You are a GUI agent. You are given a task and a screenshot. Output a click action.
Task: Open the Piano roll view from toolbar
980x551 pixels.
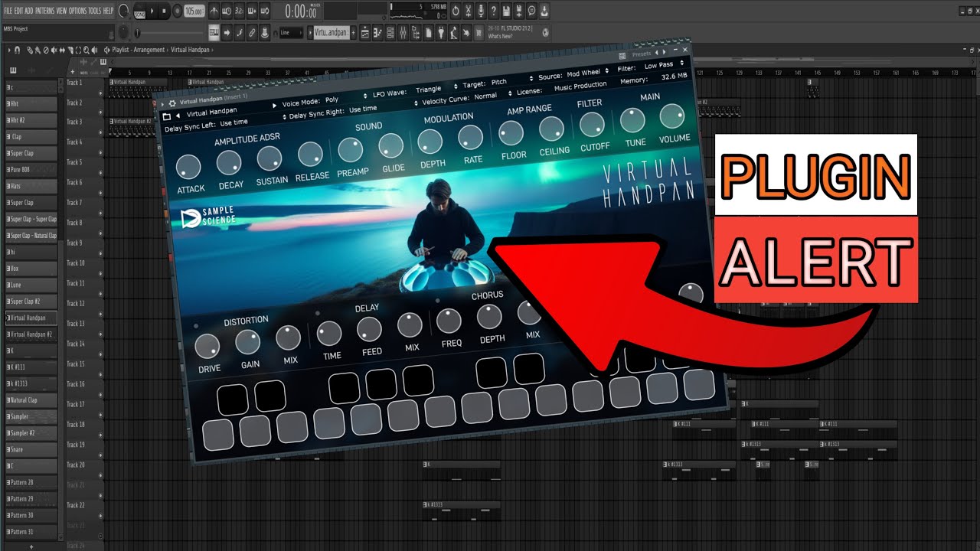[377, 33]
